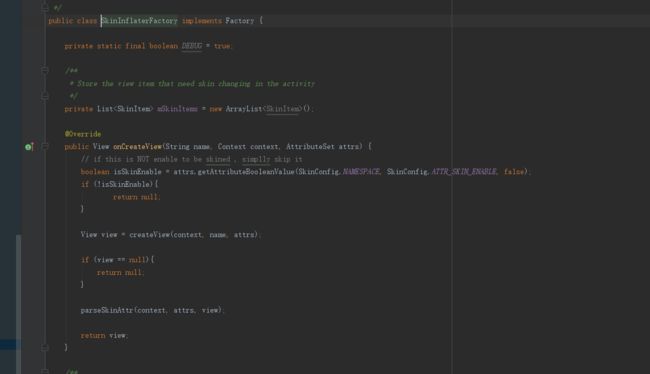Click the Factory interface name

pos(240,21)
